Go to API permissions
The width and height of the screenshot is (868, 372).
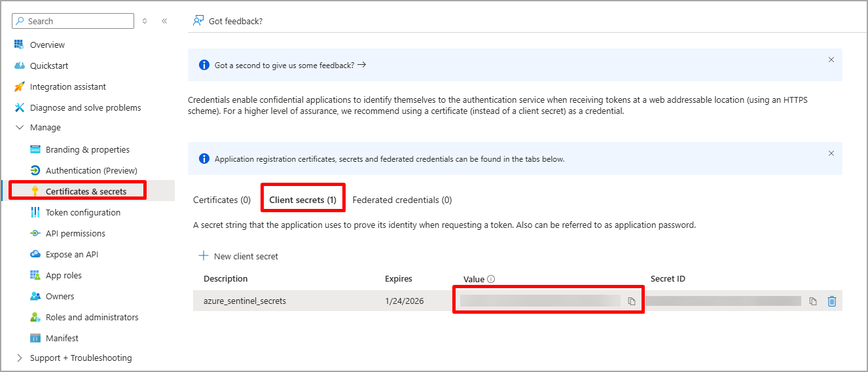[75, 234]
